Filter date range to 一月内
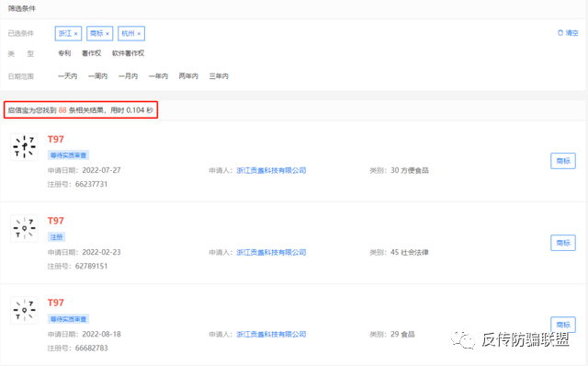The height and width of the screenshot is (366, 588). (x=129, y=76)
